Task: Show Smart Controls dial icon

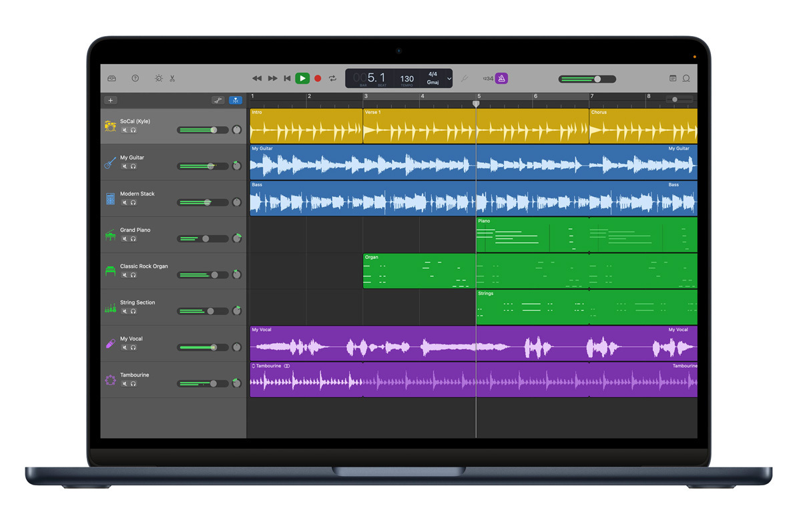Action: tap(159, 78)
